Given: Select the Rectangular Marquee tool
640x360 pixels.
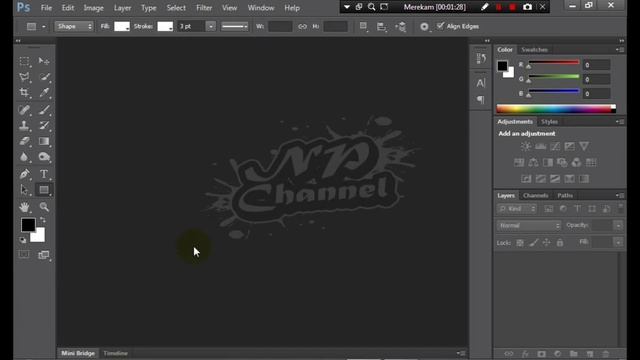Looking at the screenshot, I should (x=24, y=61).
